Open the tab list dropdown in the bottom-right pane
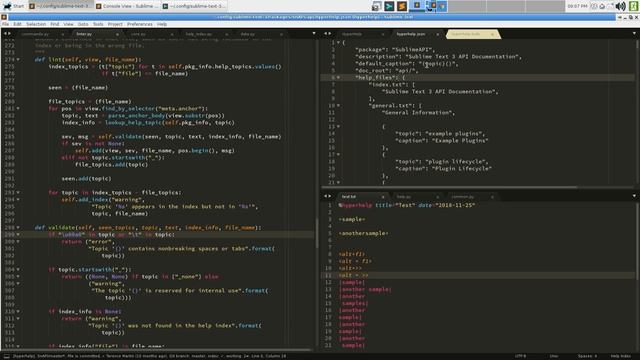 point(634,196)
